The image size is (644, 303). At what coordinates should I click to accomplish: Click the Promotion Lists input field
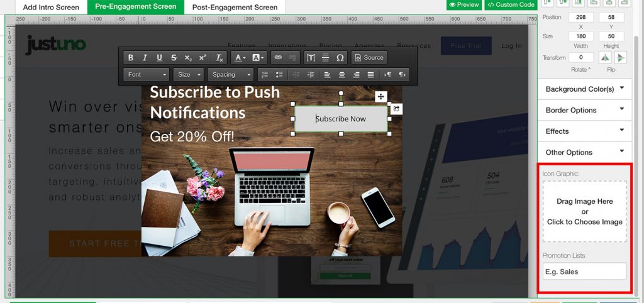click(584, 272)
